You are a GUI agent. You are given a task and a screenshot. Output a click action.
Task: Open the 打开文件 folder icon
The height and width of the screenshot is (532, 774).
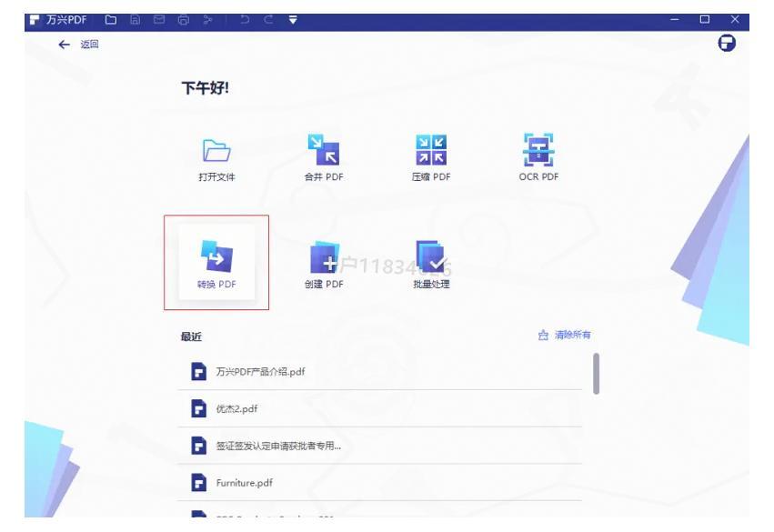click(x=216, y=151)
